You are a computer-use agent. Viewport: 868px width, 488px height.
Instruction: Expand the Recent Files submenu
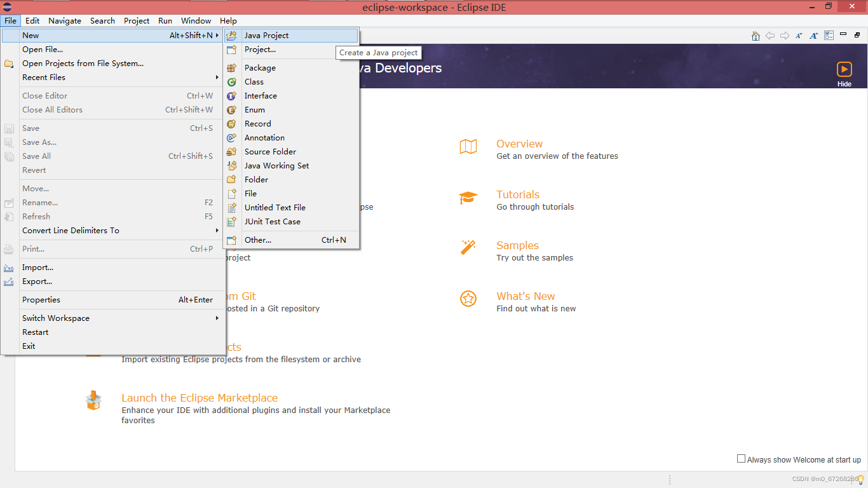point(113,78)
